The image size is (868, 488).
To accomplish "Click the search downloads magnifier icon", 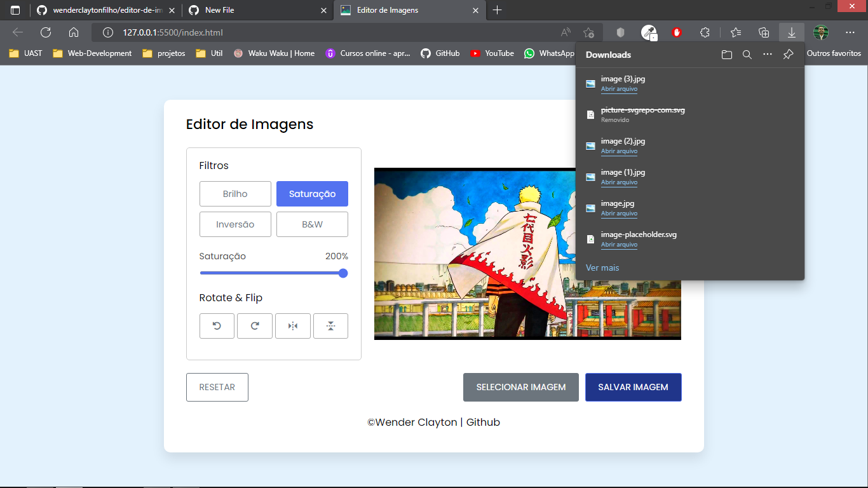I will pyautogui.click(x=747, y=55).
